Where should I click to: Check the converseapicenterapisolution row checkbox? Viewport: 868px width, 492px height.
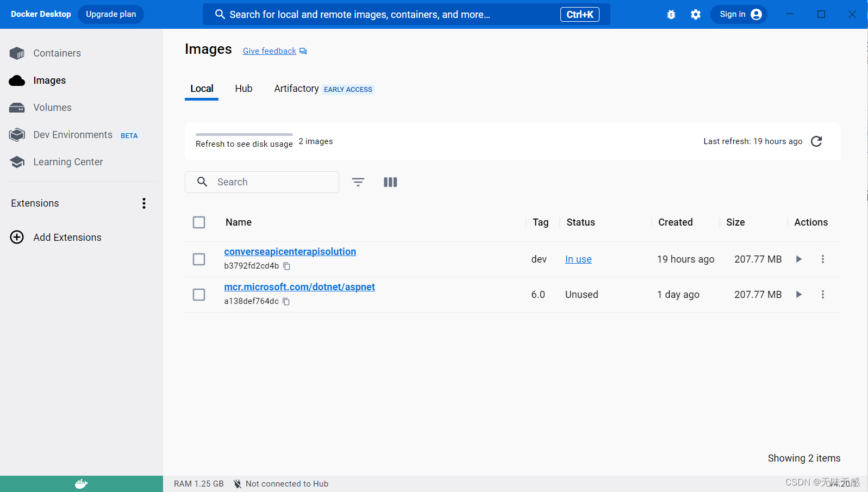click(x=199, y=259)
